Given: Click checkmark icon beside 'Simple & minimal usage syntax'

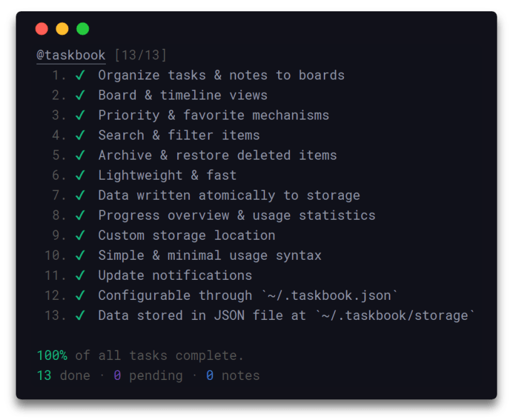Looking at the screenshot, I should 80,255.
